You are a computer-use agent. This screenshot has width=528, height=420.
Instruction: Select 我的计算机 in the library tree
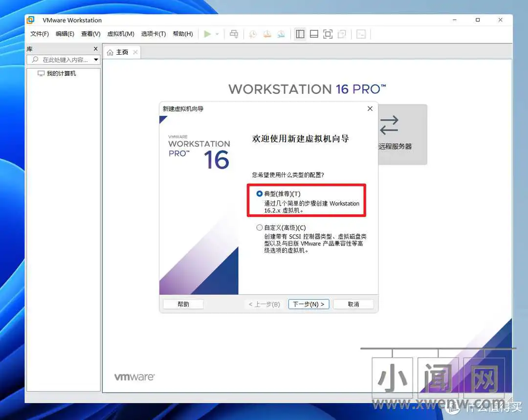pyautogui.click(x=57, y=73)
